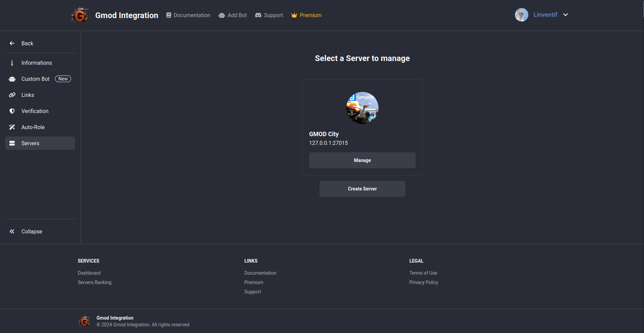Viewport: 644px width, 333px height.
Task: Open the Privacy Policy footer link
Action: point(423,282)
